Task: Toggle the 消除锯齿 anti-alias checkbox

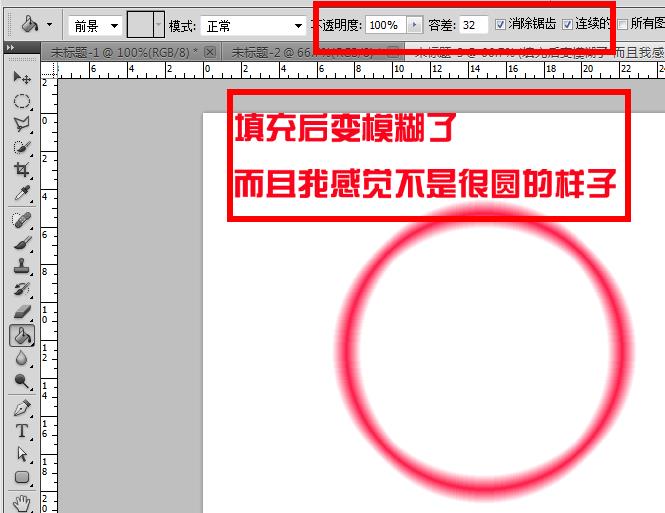Action: point(500,25)
